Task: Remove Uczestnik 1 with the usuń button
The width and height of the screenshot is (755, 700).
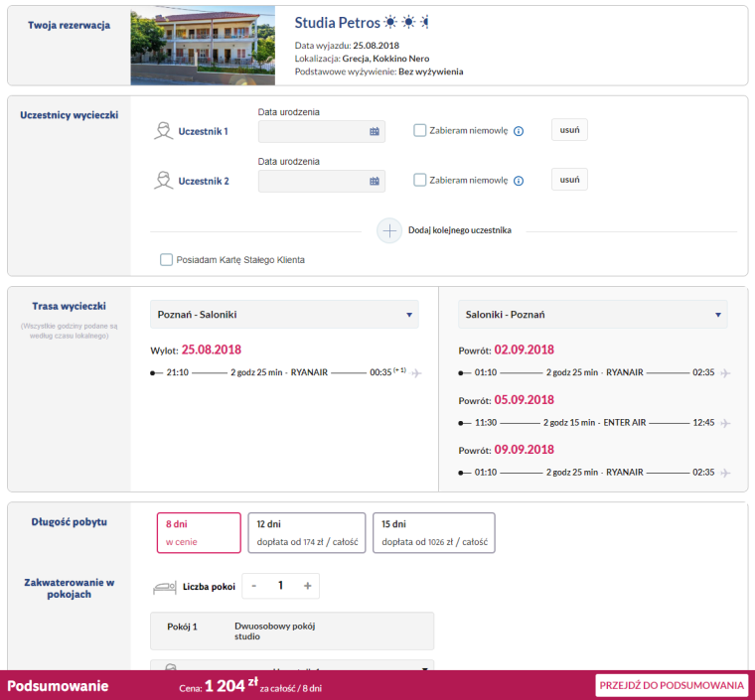Action: 569,130
